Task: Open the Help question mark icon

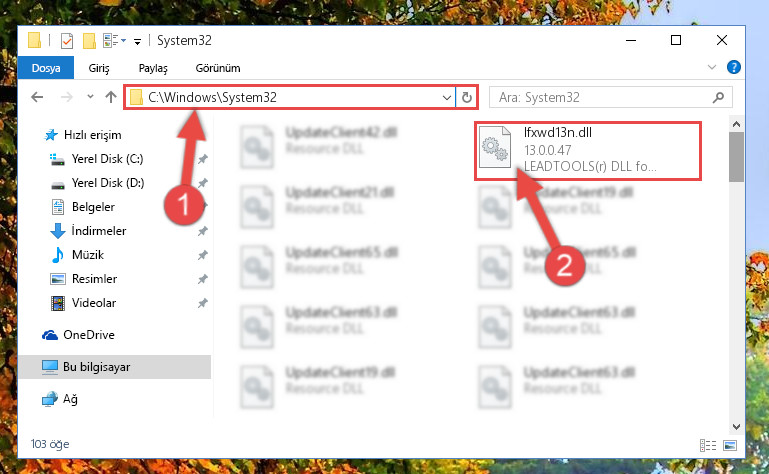Action: click(x=734, y=67)
